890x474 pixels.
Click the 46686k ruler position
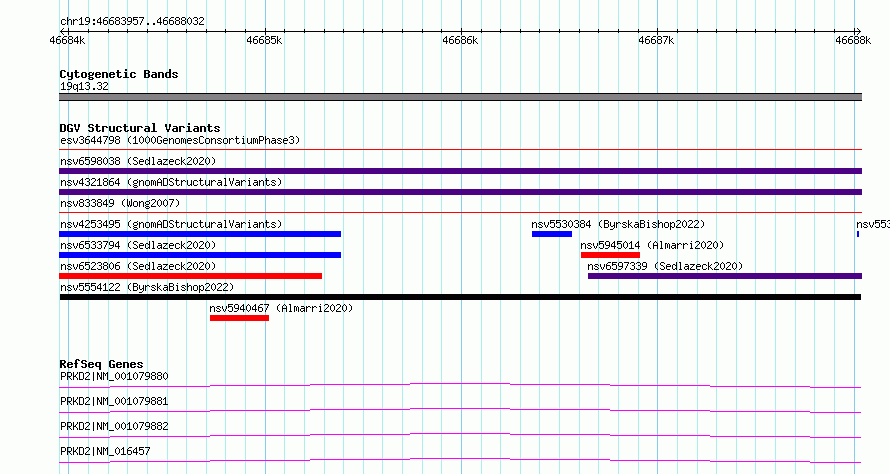460,40
